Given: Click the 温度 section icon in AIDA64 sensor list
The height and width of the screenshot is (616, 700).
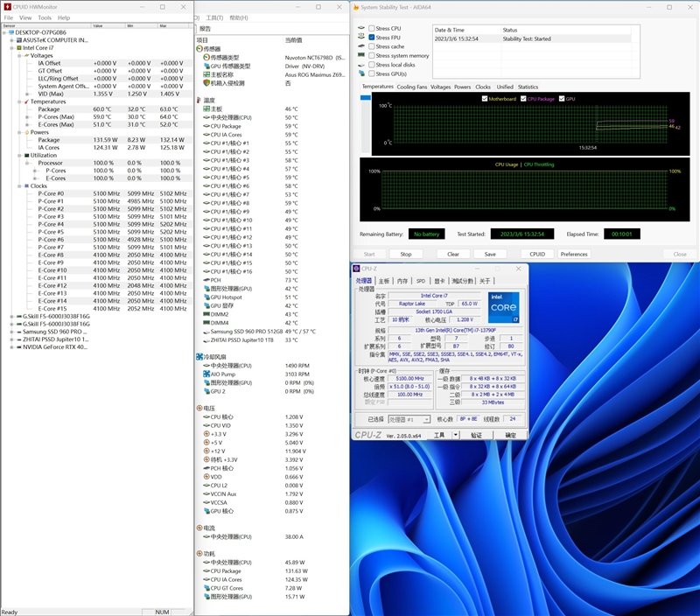Looking at the screenshot, I should click(199, 100).
